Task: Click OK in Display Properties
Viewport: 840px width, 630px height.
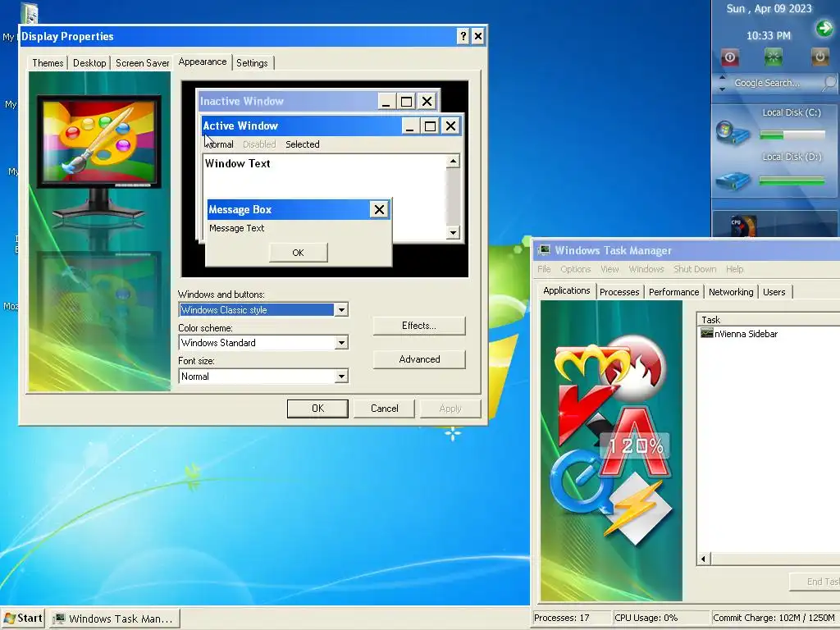Action: [317, 409]
